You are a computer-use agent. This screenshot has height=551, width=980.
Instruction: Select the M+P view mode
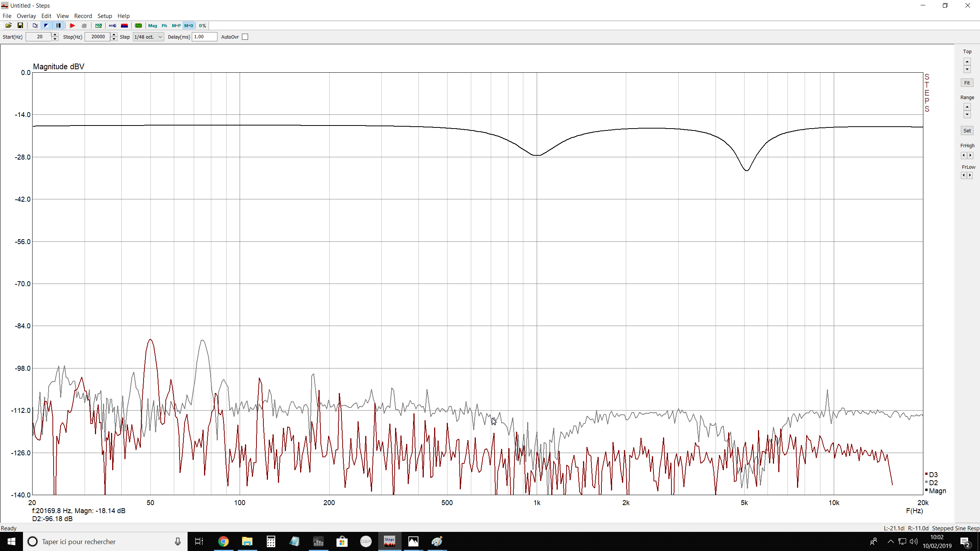pos(176,26)
